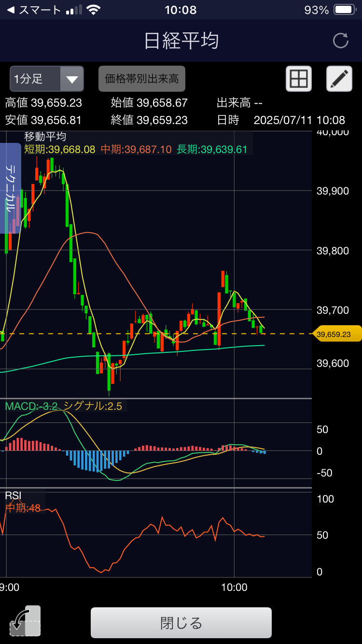Tap the 終値 39,659.23 readout
The height and width of the screenshot is (644, 362).
(149, 120)
